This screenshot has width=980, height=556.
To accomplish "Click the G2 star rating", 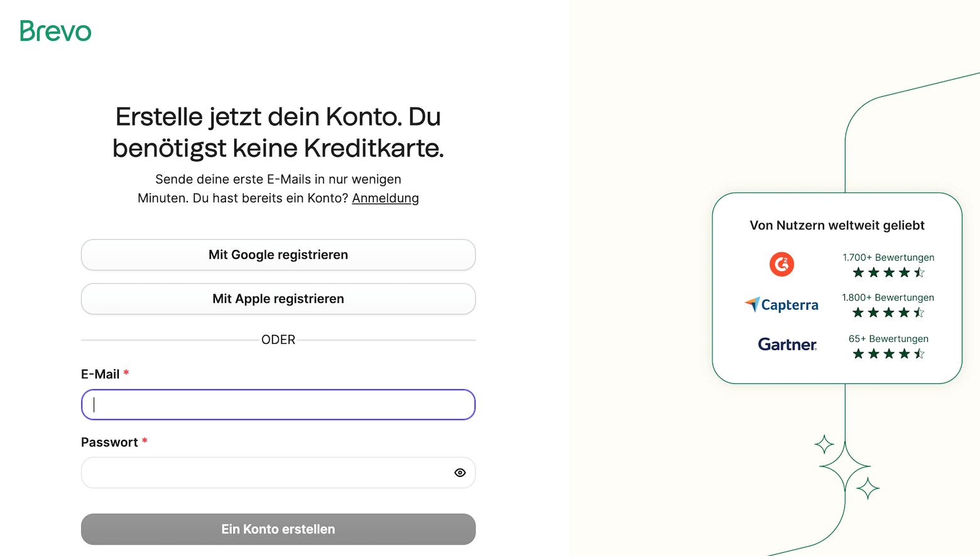I will tap(888, 273).
